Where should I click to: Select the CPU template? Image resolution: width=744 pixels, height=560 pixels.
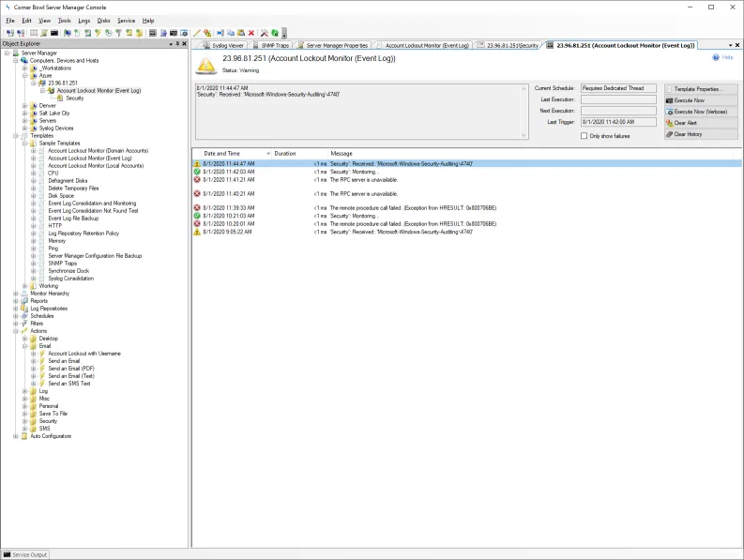53,174
